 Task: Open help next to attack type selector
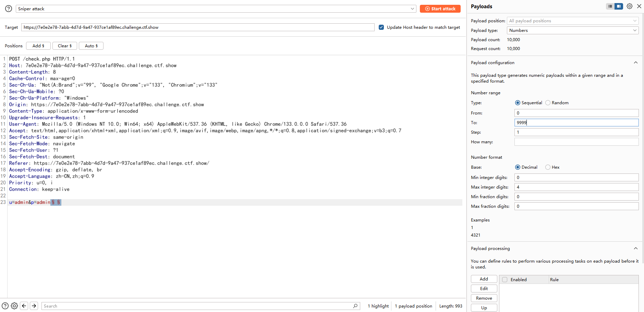pos(9,9)
